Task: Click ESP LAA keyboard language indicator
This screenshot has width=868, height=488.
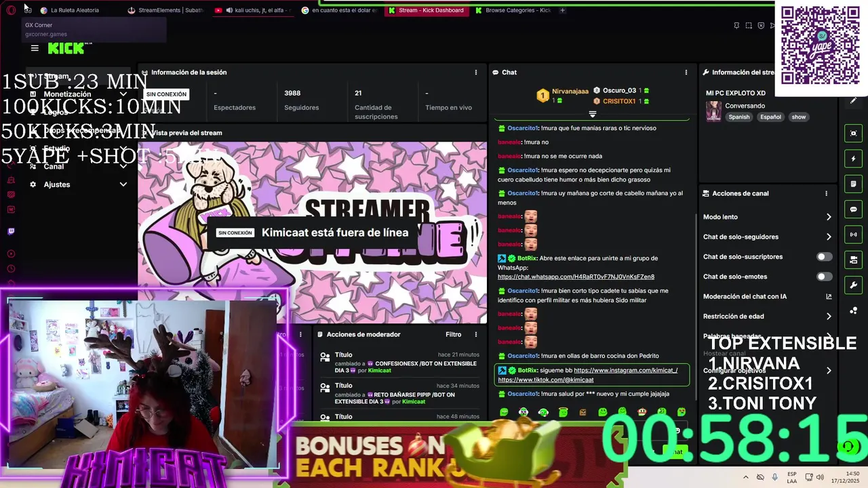Action: pyautogui.click(x=792, y=477)
